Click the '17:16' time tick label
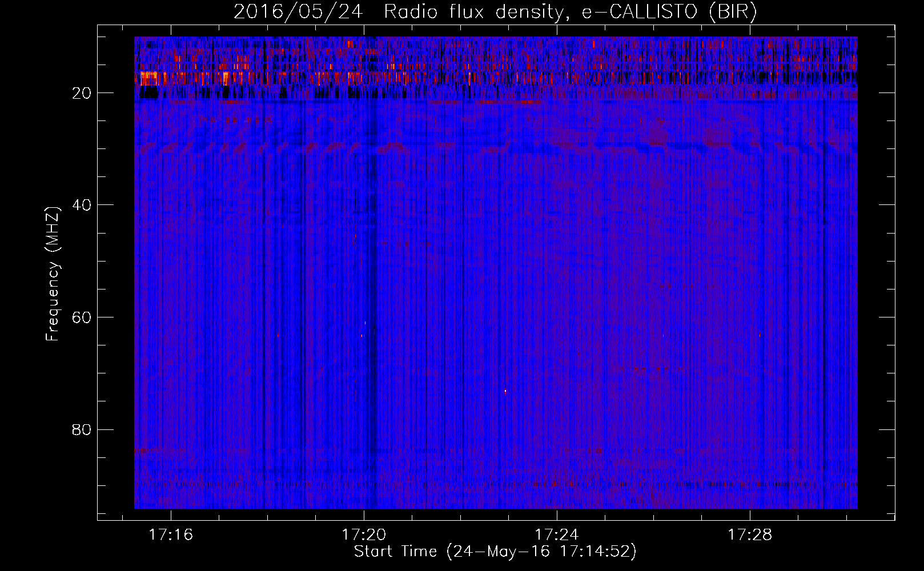Screen dimensions: 924x571 point(171,535)
